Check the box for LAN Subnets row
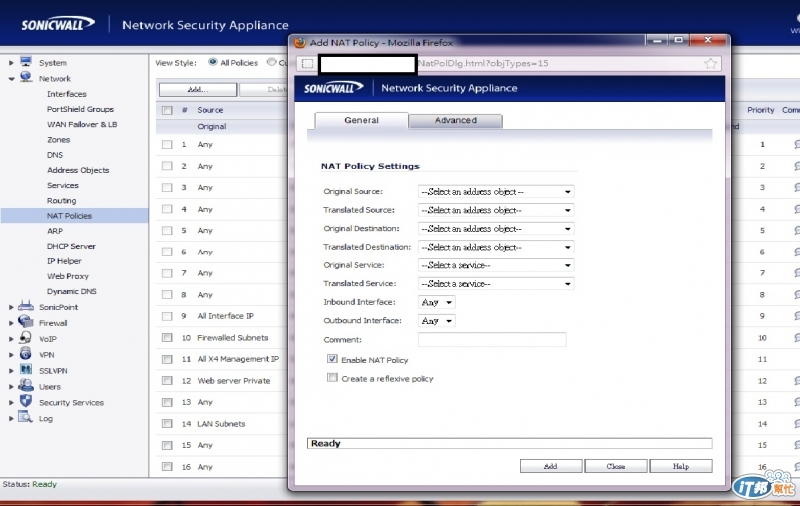 [x=167, y=423]
